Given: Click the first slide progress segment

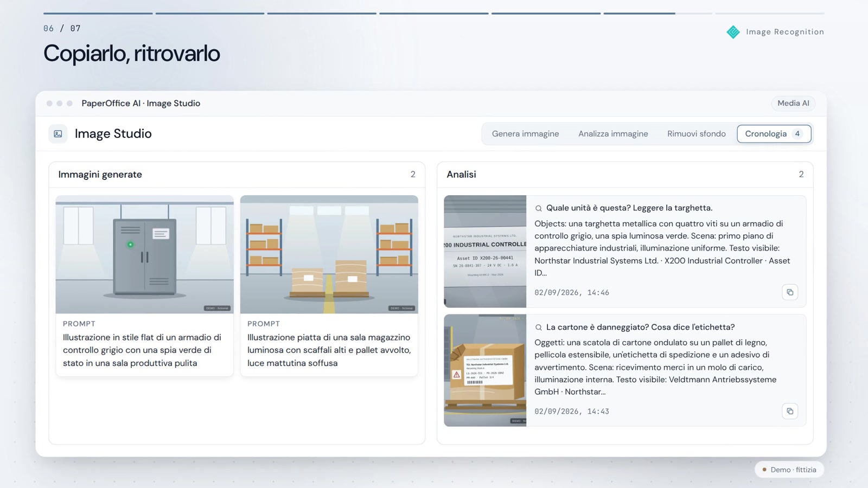Looking at the screenshot, I should [x=98, y=13].
